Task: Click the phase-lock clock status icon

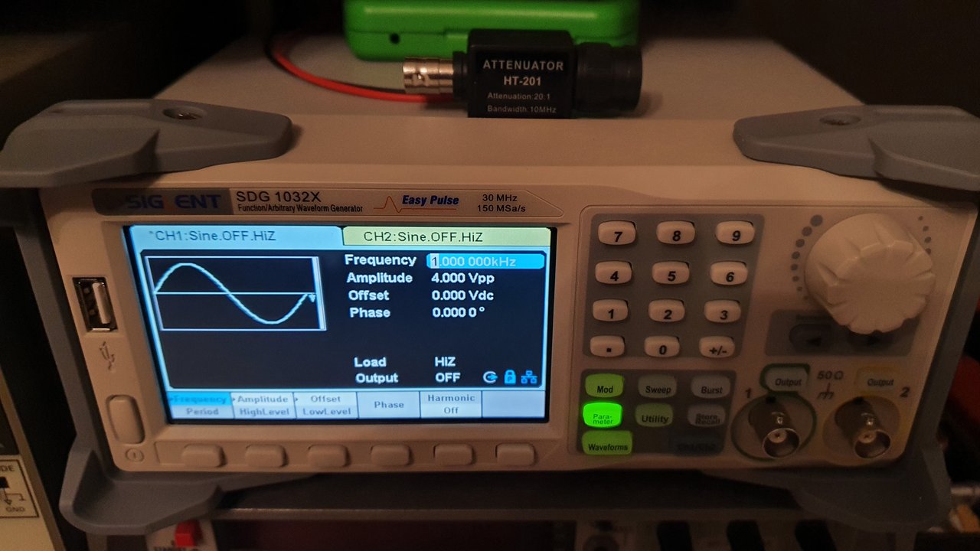Action: (490, 377)
